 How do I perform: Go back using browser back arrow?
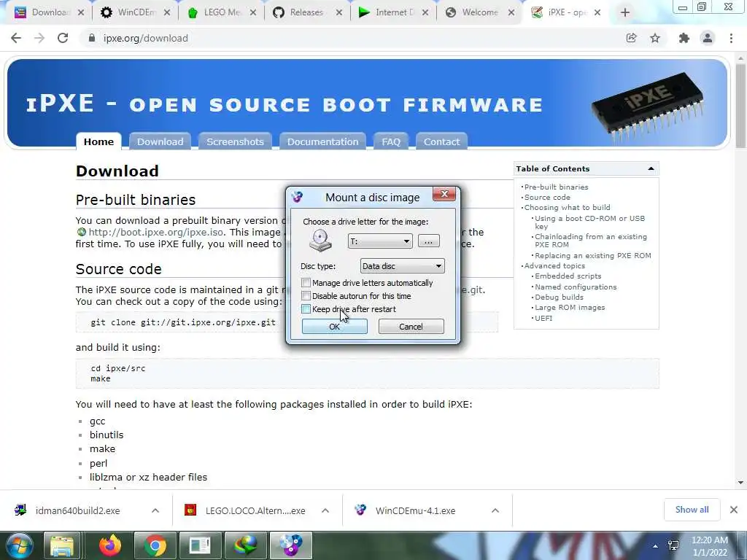coord(16,38)
